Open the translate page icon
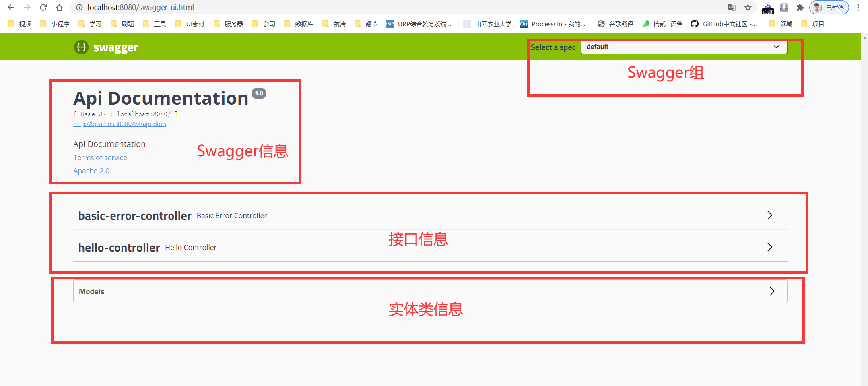The width and height of the screenshot is (868, 386). 732,7
